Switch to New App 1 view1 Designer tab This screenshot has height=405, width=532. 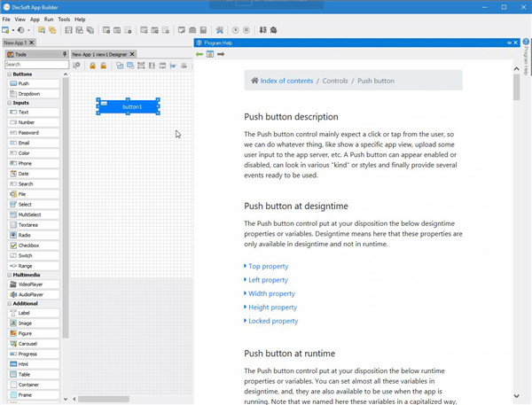(x=99, y=54)
